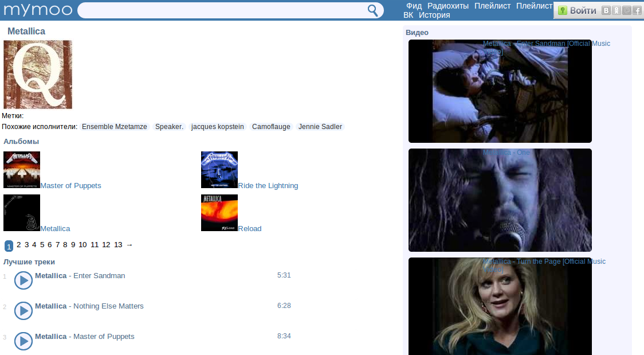The width and height of the screenshot is (644, 355).
Task: Select similar artist Ensemble Mzetamze
Action: (x=114, y=127)
